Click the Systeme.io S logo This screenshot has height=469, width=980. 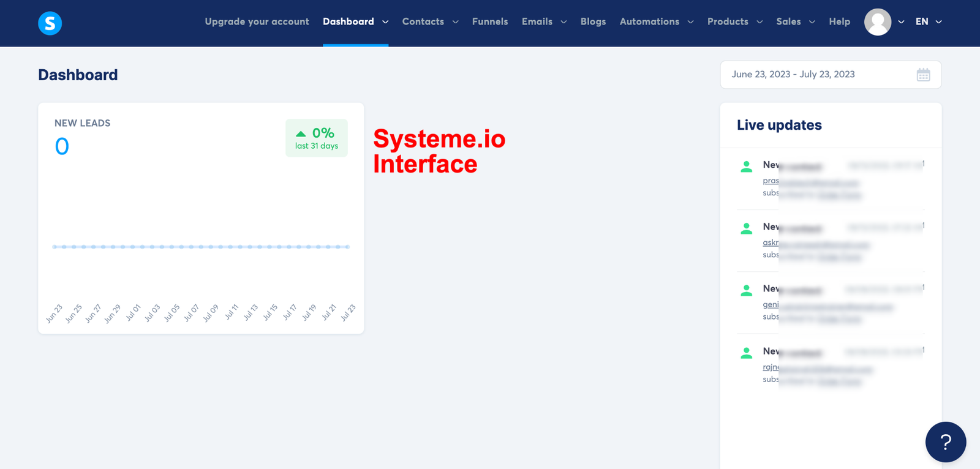(x=50, y=23)
